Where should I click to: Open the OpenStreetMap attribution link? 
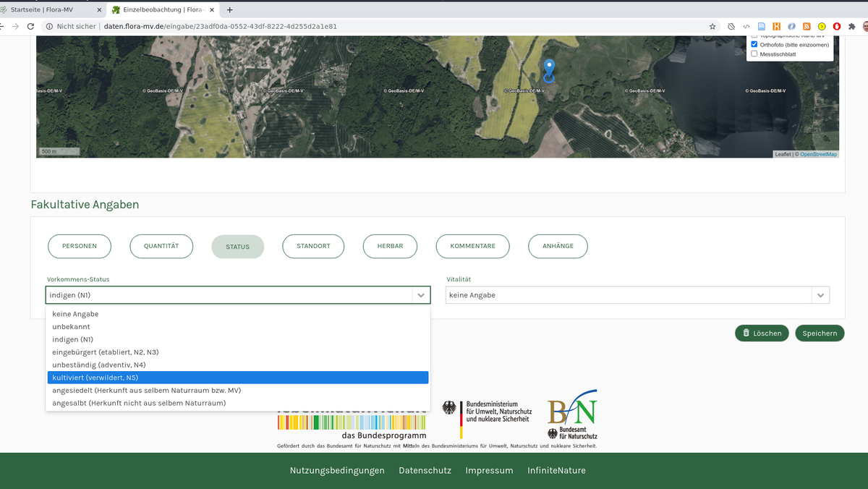pyautogui.click(x=818, y=154)
